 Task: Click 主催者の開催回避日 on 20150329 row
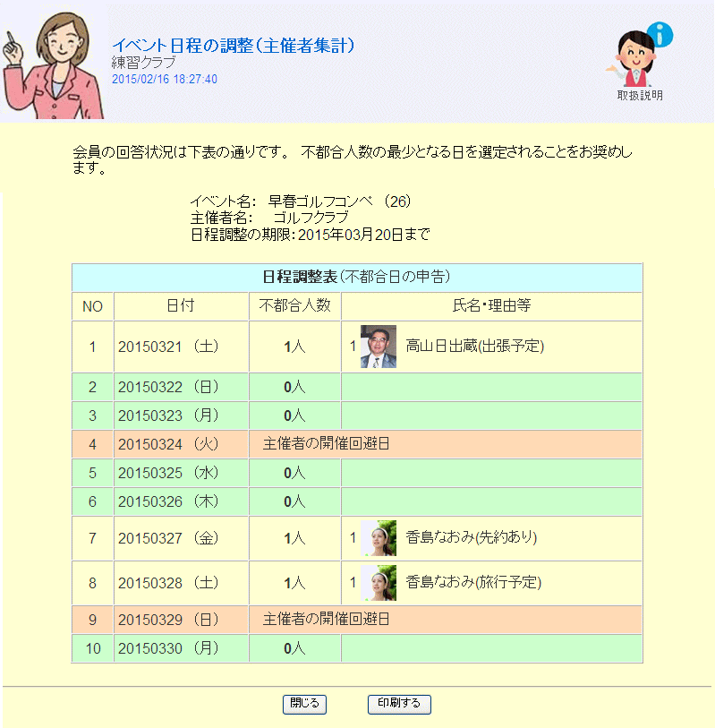click(x=327, y=620)
